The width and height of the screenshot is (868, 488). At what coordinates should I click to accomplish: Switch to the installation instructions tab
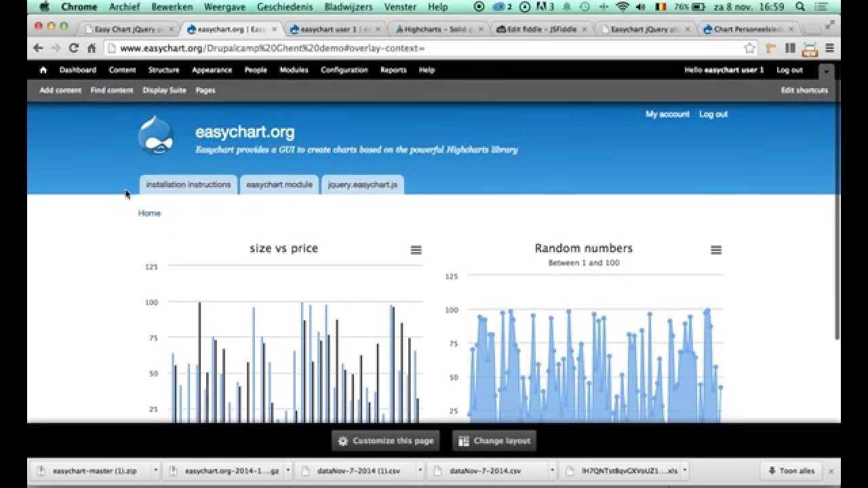click(188, 184)
